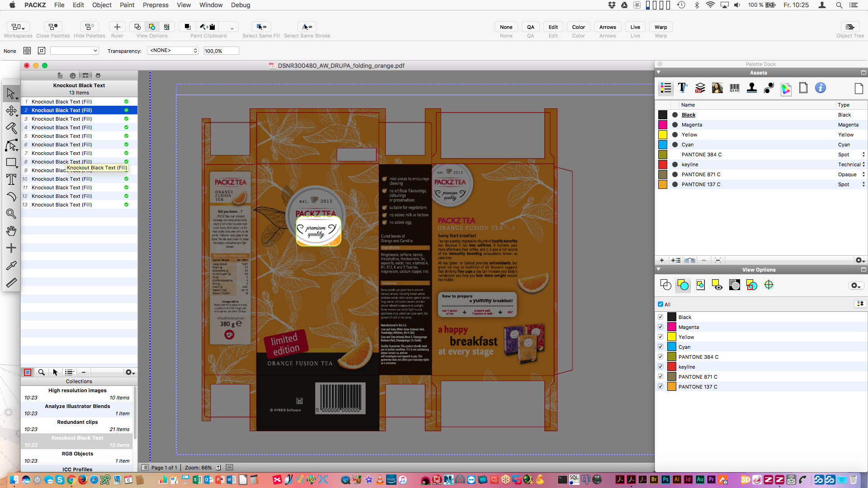Open the Workspaces dropdown

click(18, 27)
